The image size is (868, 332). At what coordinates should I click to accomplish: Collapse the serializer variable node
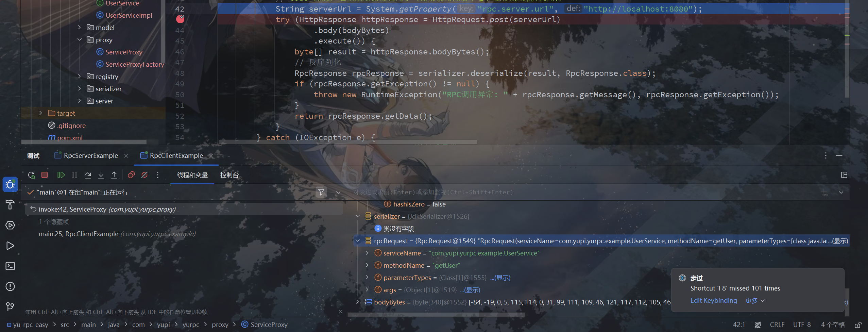[358, 216]
